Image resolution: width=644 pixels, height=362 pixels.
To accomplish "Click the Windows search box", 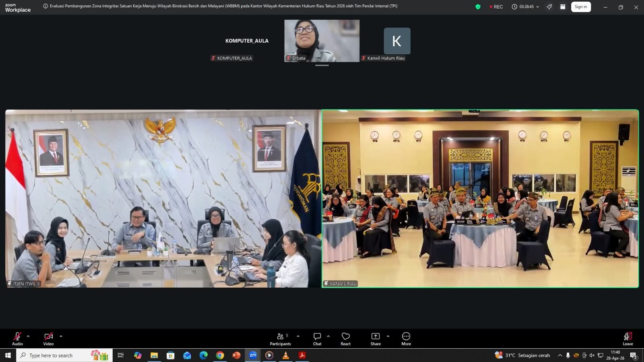I will click(x=64, y=355).
